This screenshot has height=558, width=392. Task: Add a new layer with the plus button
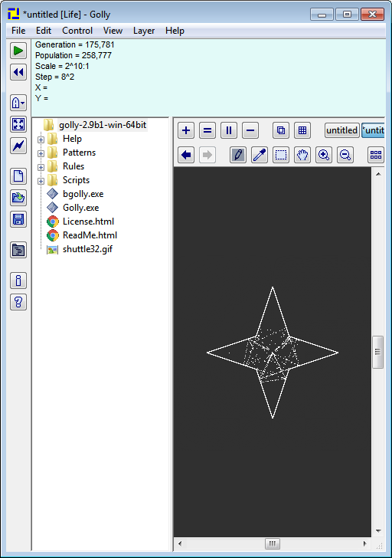click(x=186, y=130)
